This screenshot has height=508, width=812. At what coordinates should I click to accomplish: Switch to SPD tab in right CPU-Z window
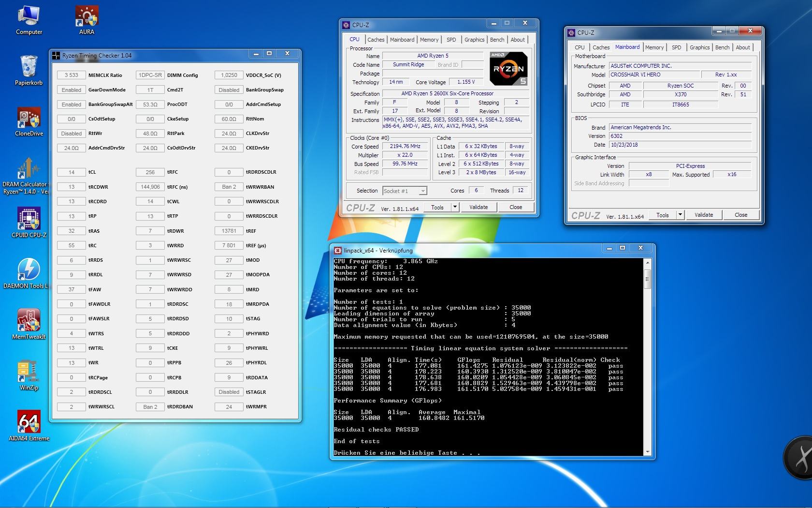tap(676, 47)
